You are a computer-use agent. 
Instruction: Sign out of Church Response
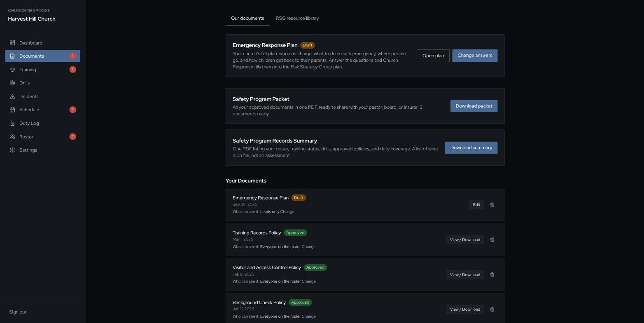(18, 312)
